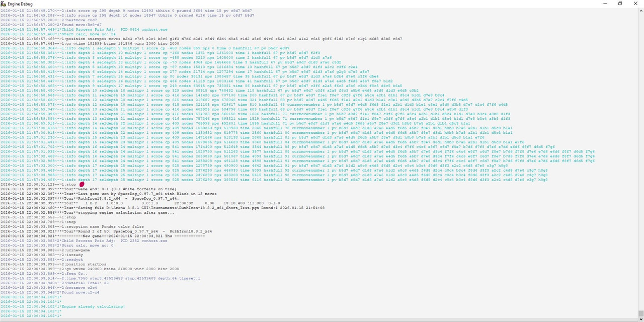Click the depth 12 line with nodes 321105
The width and height of the screenshot is (644, 322).
click(x=254, y=104)
